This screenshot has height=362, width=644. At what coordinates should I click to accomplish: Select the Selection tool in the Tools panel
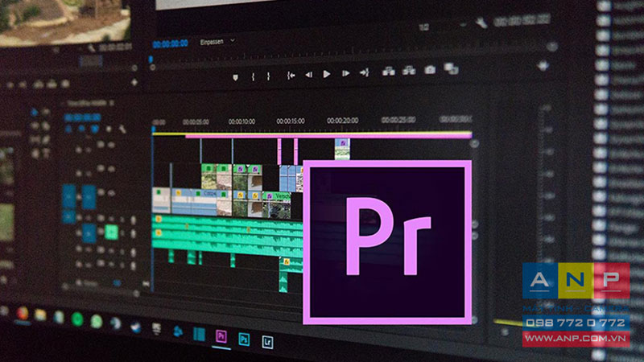coord(34,112)
